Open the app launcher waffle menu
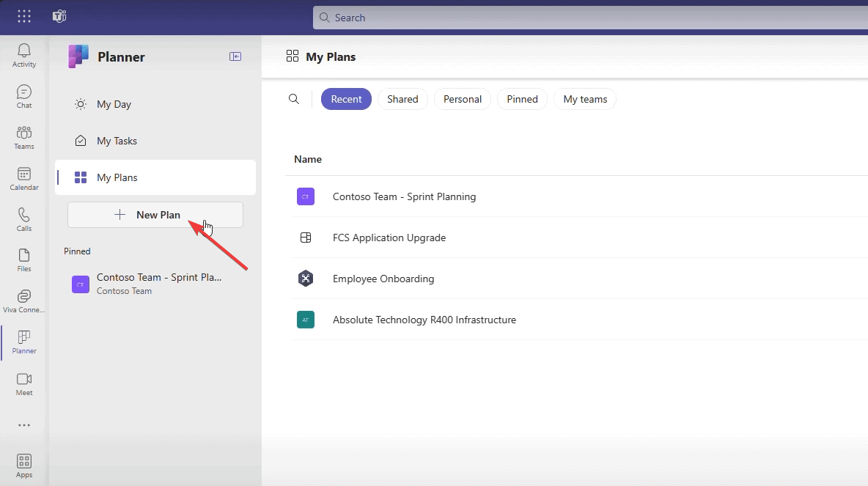The width and height of the screenshot is (868, 486). click(x=23, y=16)
